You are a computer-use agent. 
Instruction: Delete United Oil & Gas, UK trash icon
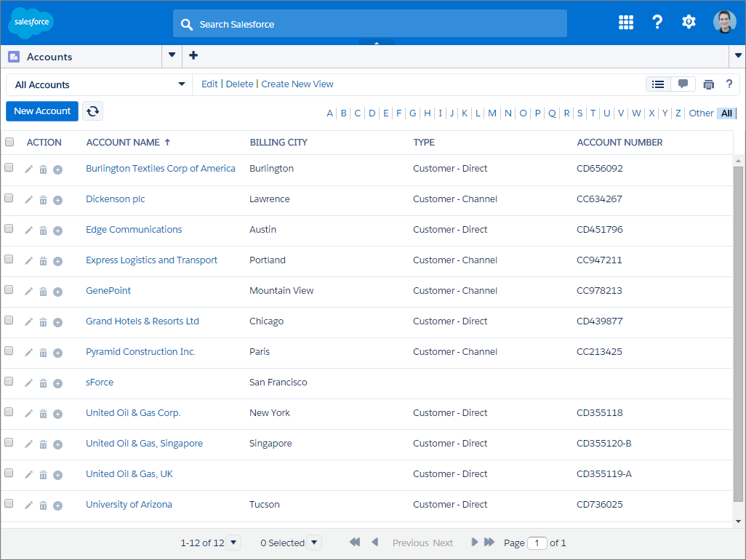44,475
